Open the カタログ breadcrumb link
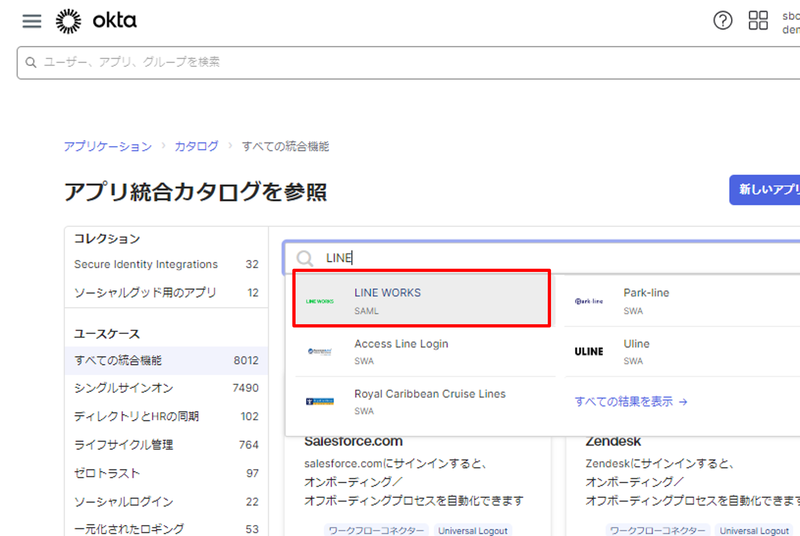 coord(196,146)
